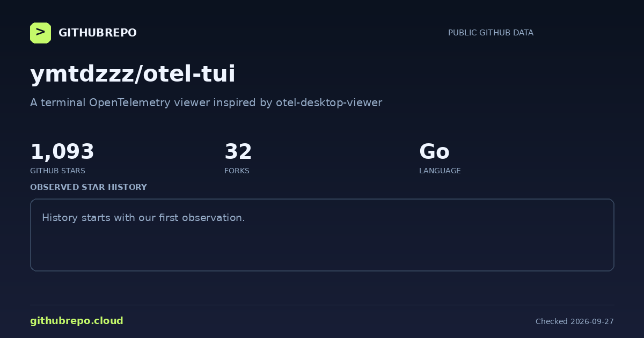
Task: Click inside the star history panel
Action: coord(322,235)
